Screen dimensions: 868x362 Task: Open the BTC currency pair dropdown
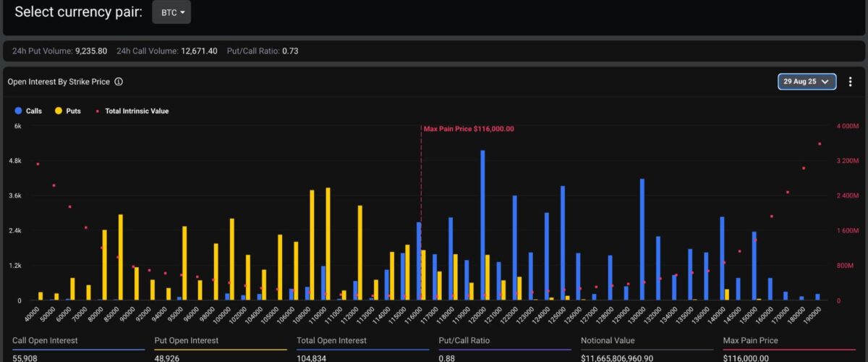tap(171, 12)
